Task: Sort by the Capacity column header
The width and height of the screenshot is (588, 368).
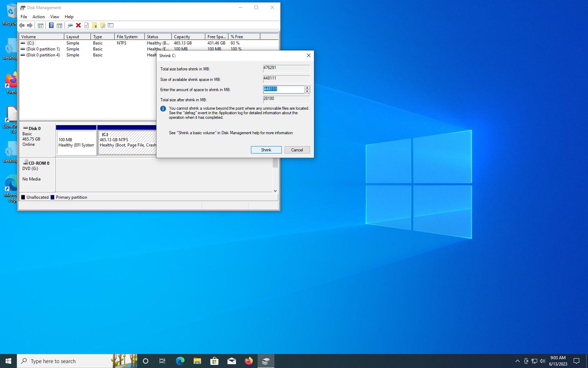Action: [188, 37]
